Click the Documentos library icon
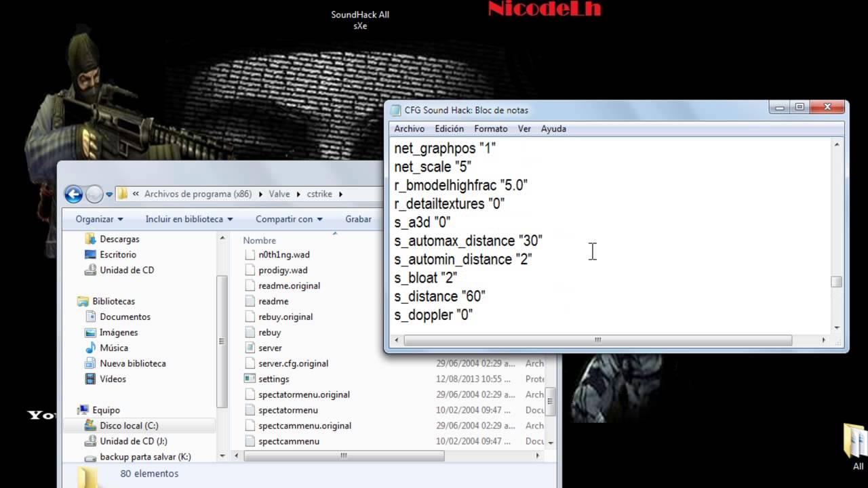This screenshot has width=868, height=488. pos(90,317)
